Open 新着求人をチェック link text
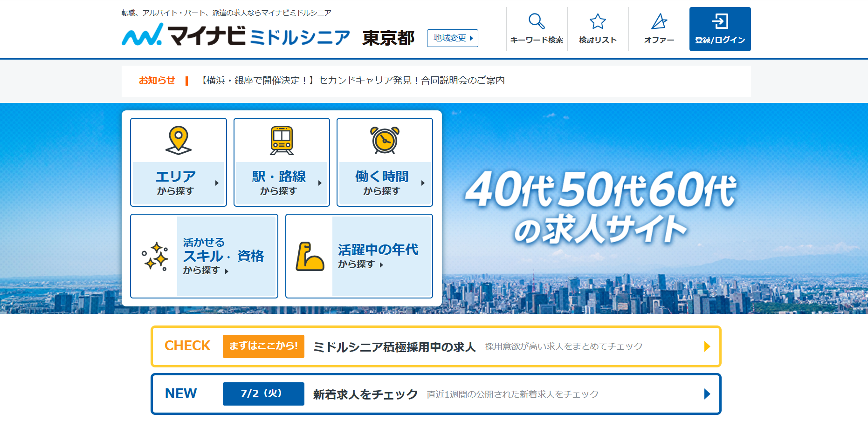Viewport: 868px width, 427px height. [x=365, y=394]
